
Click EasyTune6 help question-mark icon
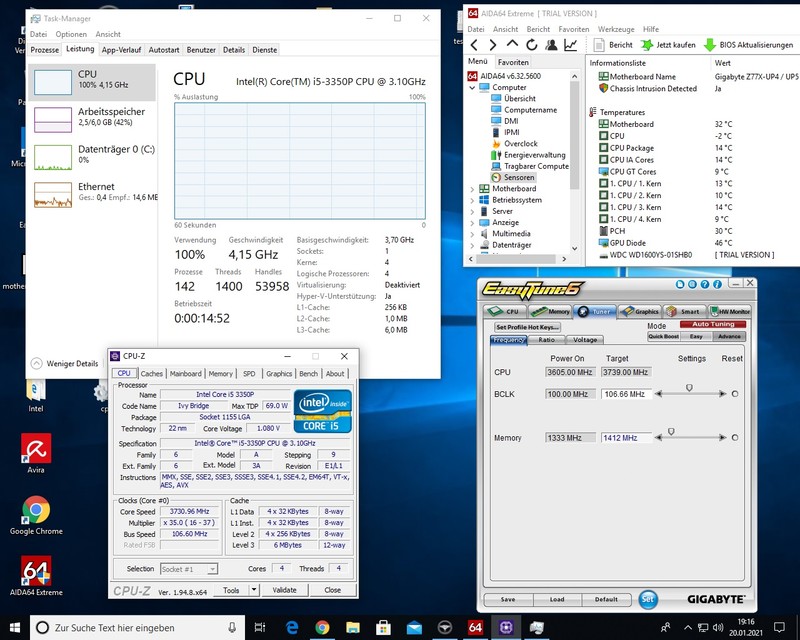click(x=705, y=284)
